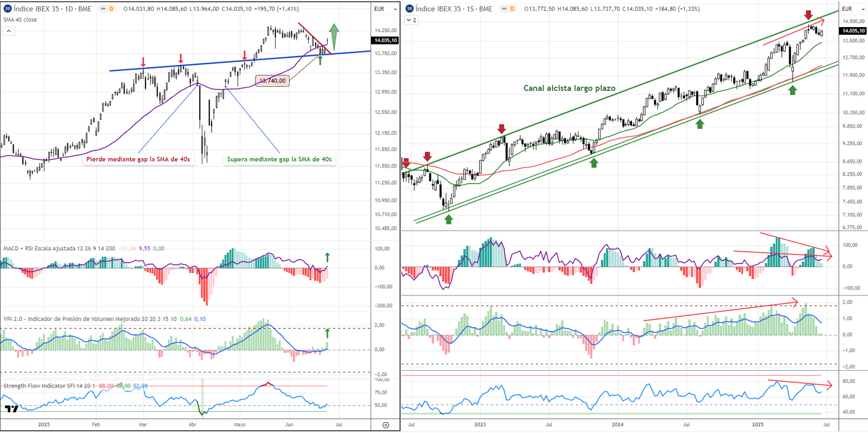The width and height of the screenshot is (868, 433).
Task: Click the delayed-data 'D' badge on the weekly chart
Action: 512,9
